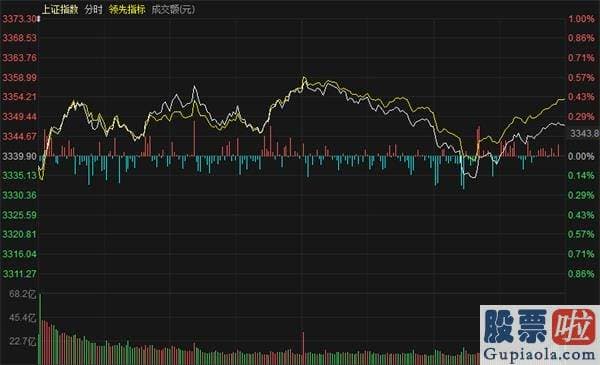Click the midday red volume spike bar
This screenshot has width=600, height=365.
pos(303,348)
